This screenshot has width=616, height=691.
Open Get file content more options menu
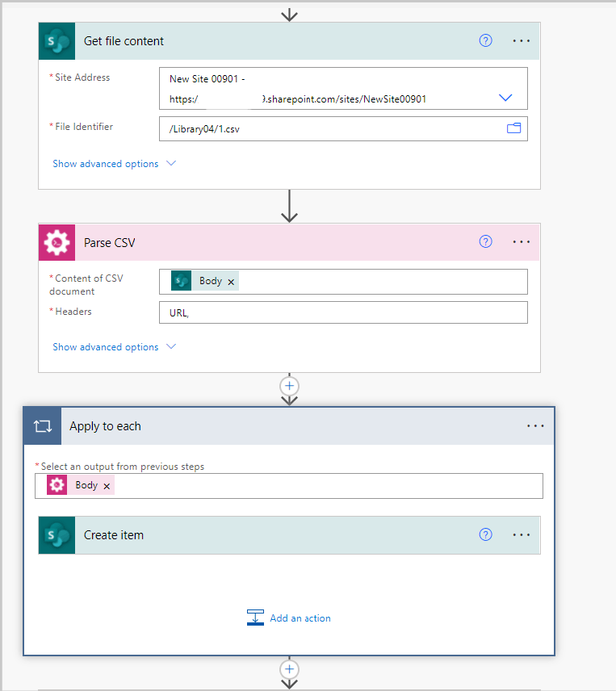(x=521, y=40)
